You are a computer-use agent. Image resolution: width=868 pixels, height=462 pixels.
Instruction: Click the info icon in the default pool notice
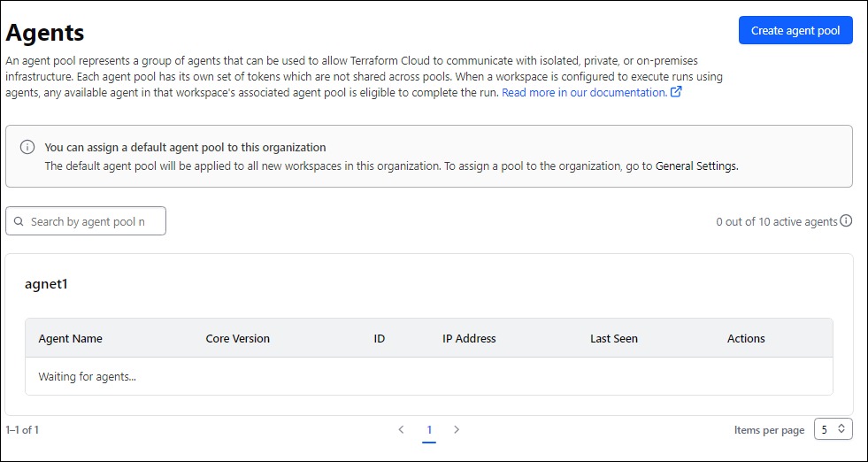27,147
